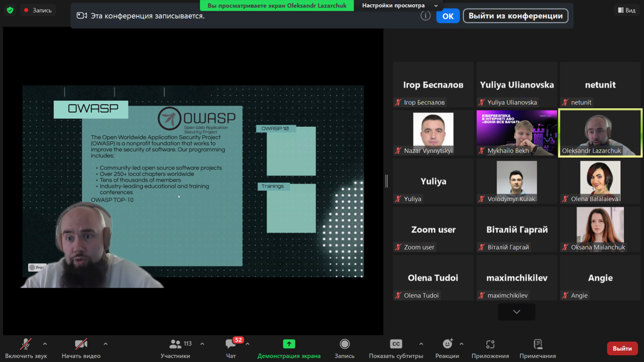Open the Настройки просмотра dropdown
Image resolution: width=644 pixels, height=362 pixels.
[400, 6]
